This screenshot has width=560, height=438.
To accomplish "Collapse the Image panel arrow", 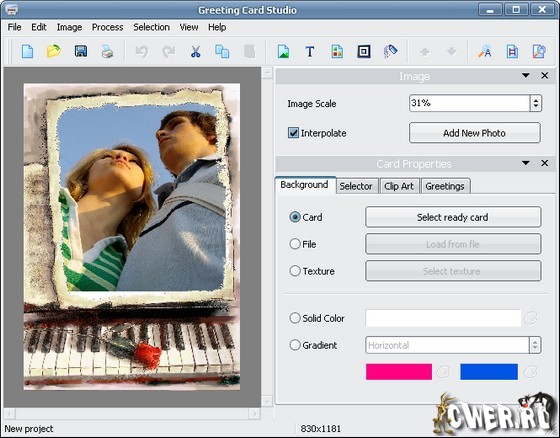I will pos(525,76).
